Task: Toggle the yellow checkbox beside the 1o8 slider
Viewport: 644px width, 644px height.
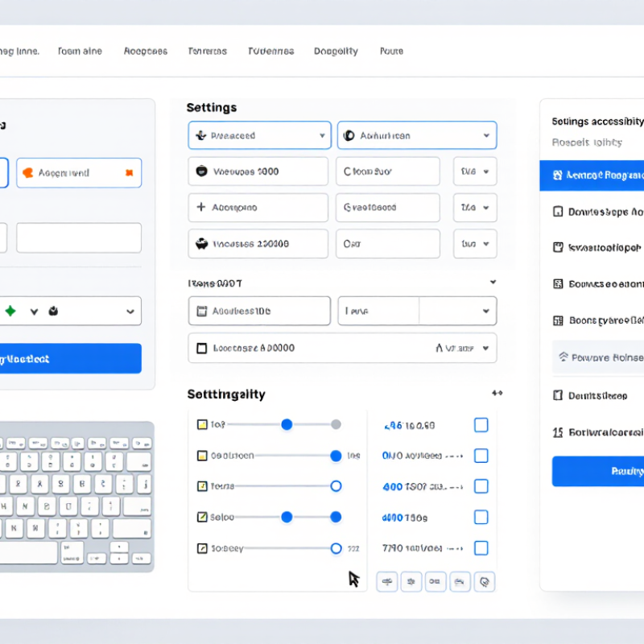Action: pyautogui.click(x=202, y=424)
